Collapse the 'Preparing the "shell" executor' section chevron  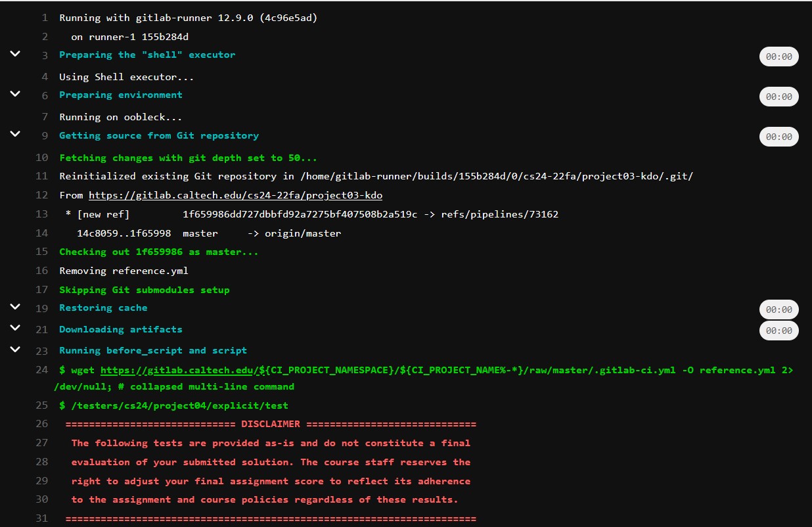(15, 54)
